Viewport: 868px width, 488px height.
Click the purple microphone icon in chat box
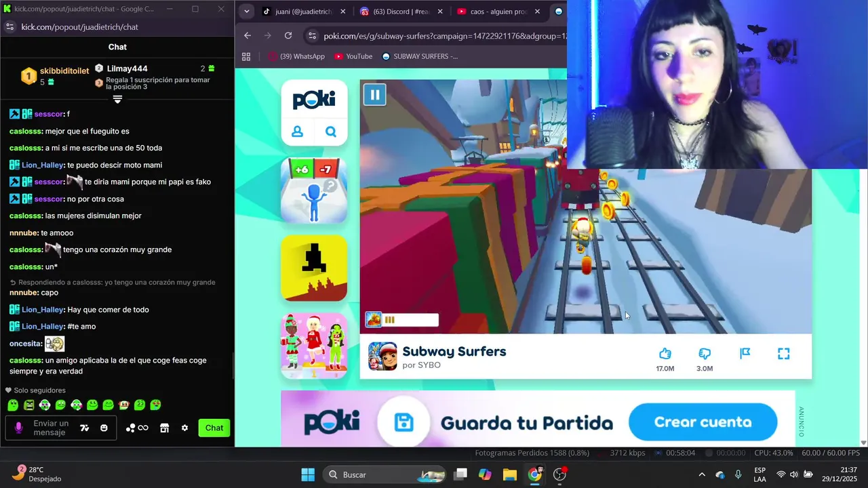tap(18, 428)
